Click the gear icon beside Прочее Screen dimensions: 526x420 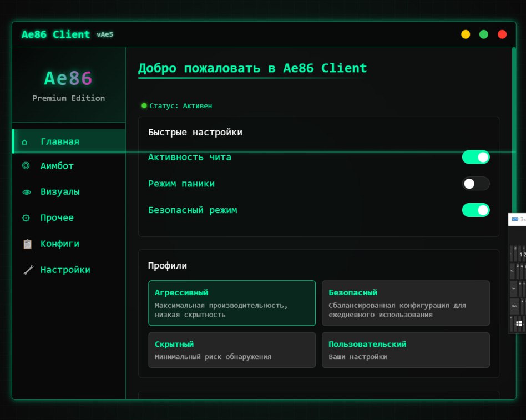(x=26, y=218)
